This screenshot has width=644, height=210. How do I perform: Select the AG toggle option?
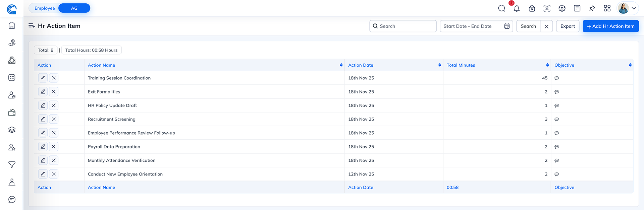coord(74,8)
